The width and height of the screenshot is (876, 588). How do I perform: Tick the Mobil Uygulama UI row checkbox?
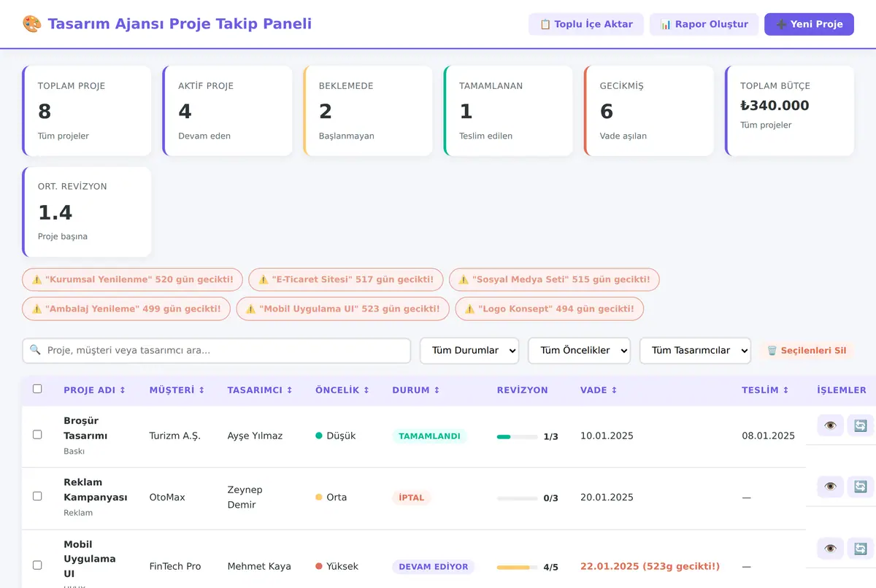click(x=37, y=565)
